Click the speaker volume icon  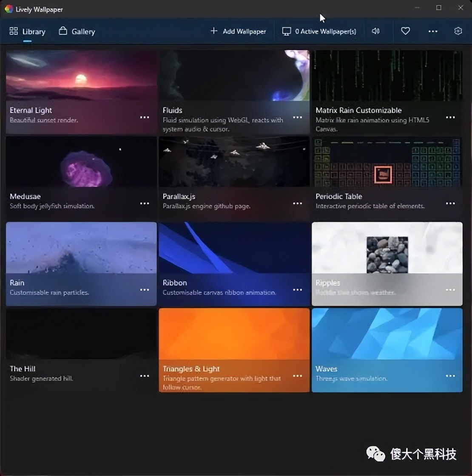376,31
